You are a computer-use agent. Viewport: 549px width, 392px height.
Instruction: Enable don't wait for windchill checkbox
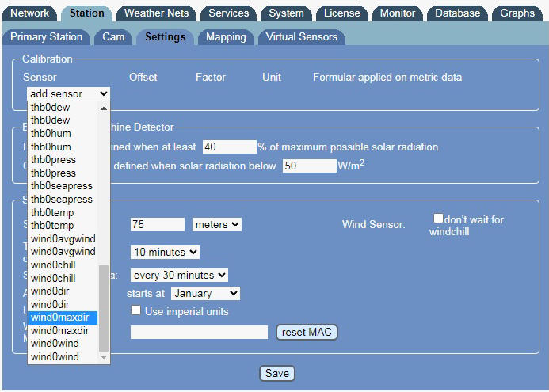[x=438, y=218]
